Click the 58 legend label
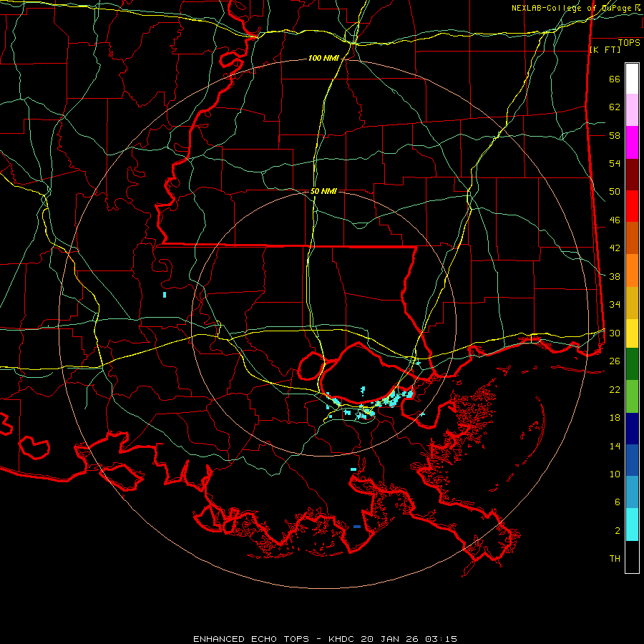This screenshot has width=644, height=644. click(615, 135)
